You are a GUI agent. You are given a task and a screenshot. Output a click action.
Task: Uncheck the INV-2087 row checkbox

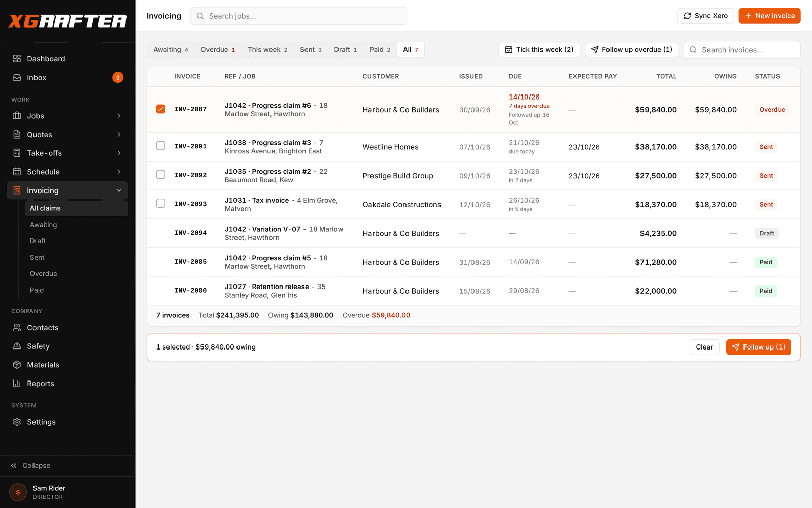tap(161, 109)
